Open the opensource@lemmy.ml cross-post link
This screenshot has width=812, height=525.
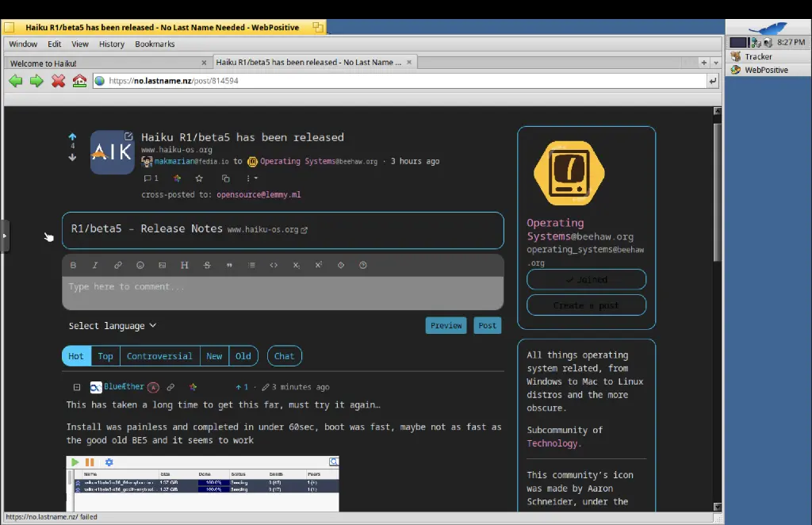click(259, 194)
